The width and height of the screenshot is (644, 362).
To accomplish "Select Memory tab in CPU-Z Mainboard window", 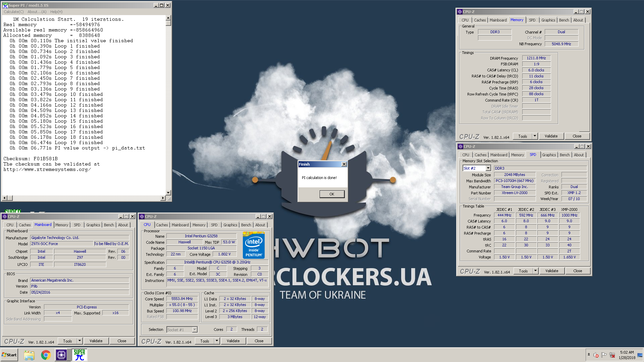I will tap(61, 225).
